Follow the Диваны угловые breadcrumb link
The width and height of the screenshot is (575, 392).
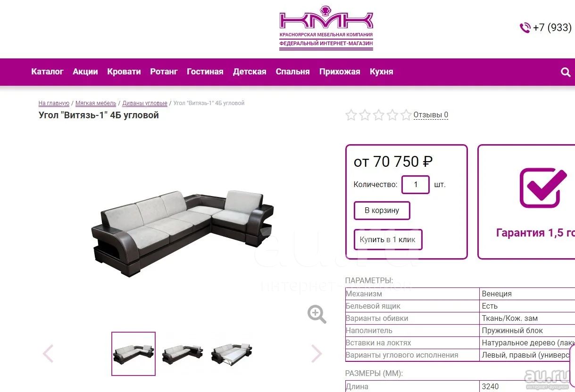pyautogui.click(x=145, y=103)
